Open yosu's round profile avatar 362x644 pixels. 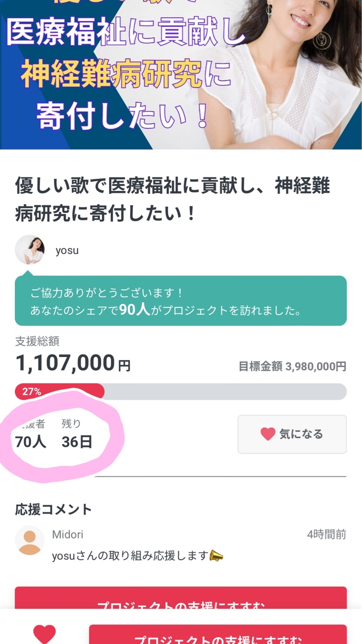[x=30, y=250]
